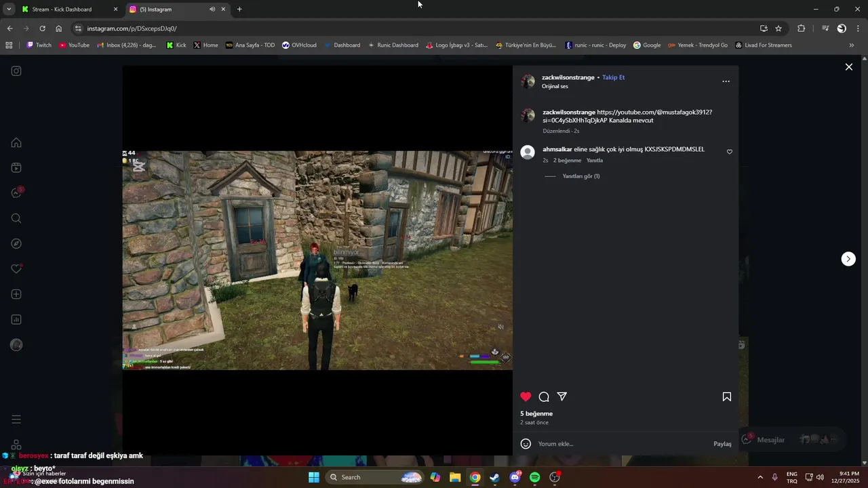
Task: Open the apps grid in bookmarks bar
Action: (9, 45)
